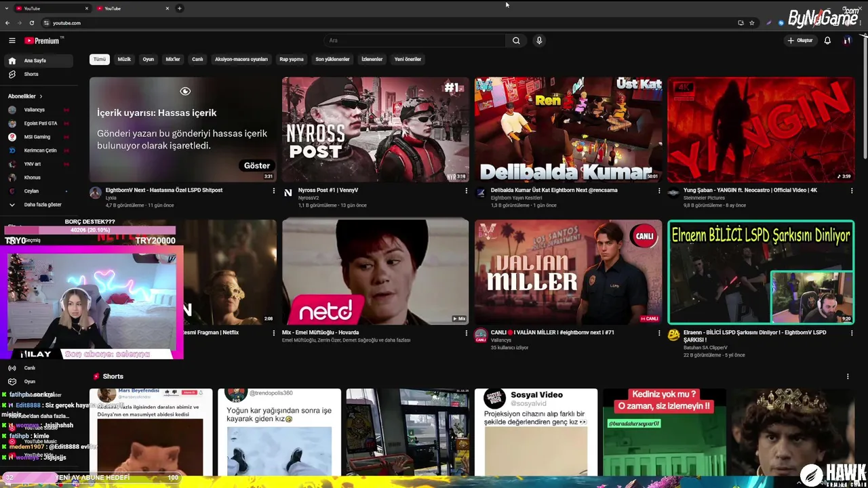Screen dimensions: 868x488
Task: Open Egoist Pati GTA channel
Action: click(x=38, y=123)
